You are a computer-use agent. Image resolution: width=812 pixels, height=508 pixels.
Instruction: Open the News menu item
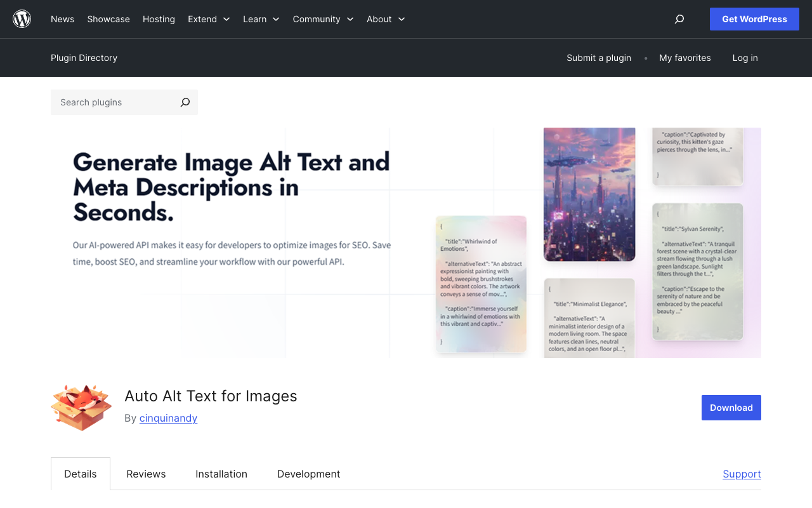coord(62,19)
